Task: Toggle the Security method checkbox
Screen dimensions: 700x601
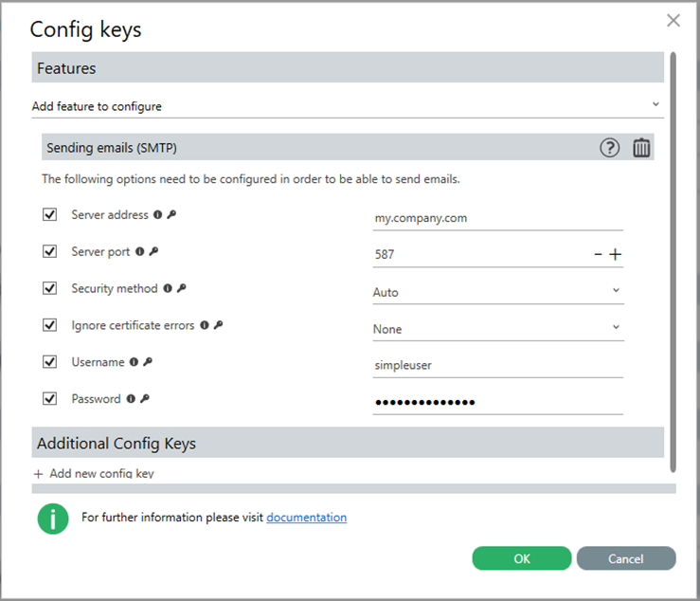Action: tap(49, 288)
